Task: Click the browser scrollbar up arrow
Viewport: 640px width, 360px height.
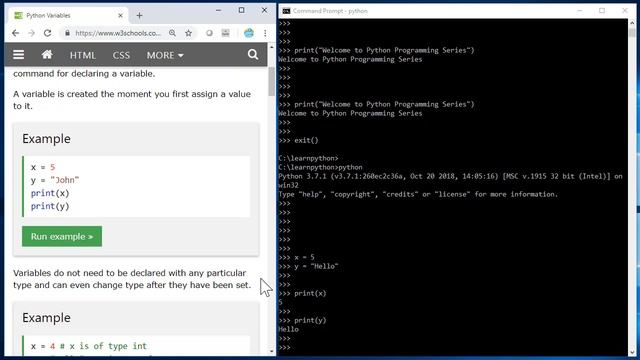Action: [x=272, y=47]
